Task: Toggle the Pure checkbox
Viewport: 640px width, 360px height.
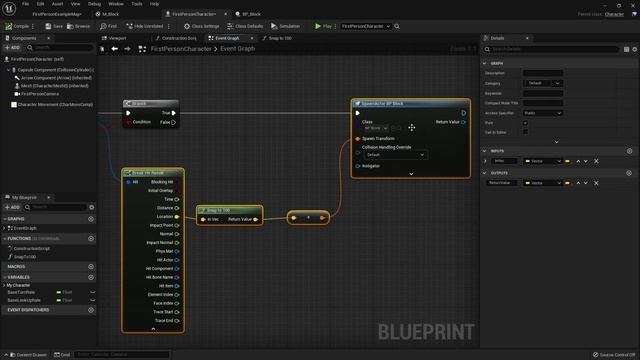Action: coord(525,123)
